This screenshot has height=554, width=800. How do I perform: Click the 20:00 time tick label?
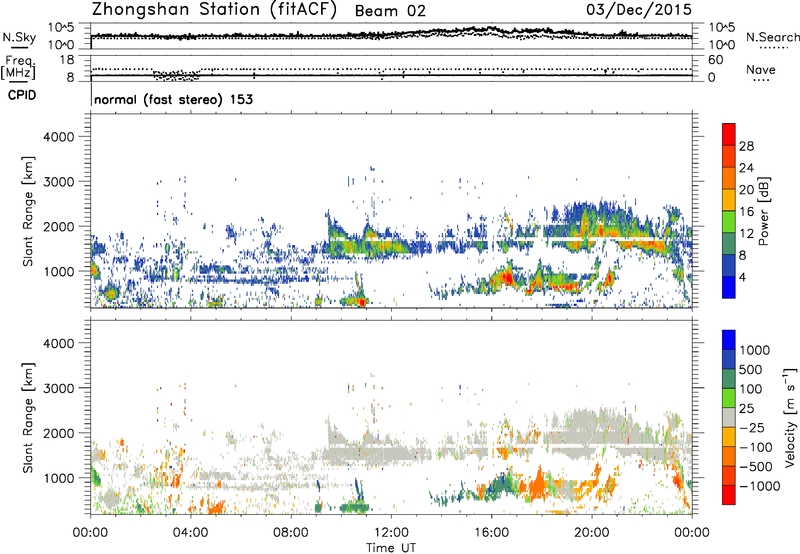pyautogui.click(x=591, y=533)
